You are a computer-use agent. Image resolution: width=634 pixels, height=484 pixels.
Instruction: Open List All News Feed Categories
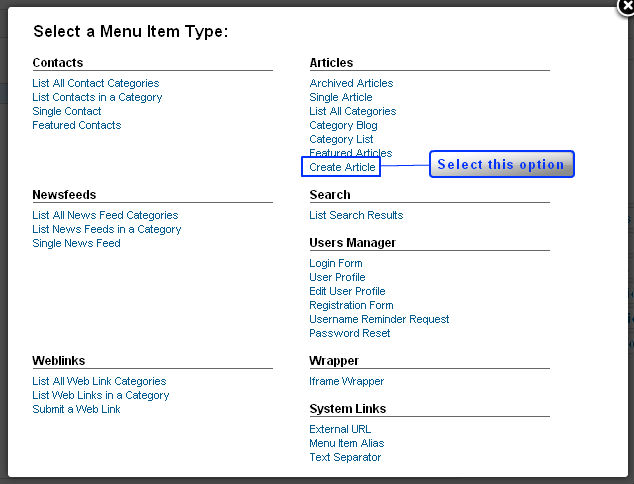click(105, 215)
